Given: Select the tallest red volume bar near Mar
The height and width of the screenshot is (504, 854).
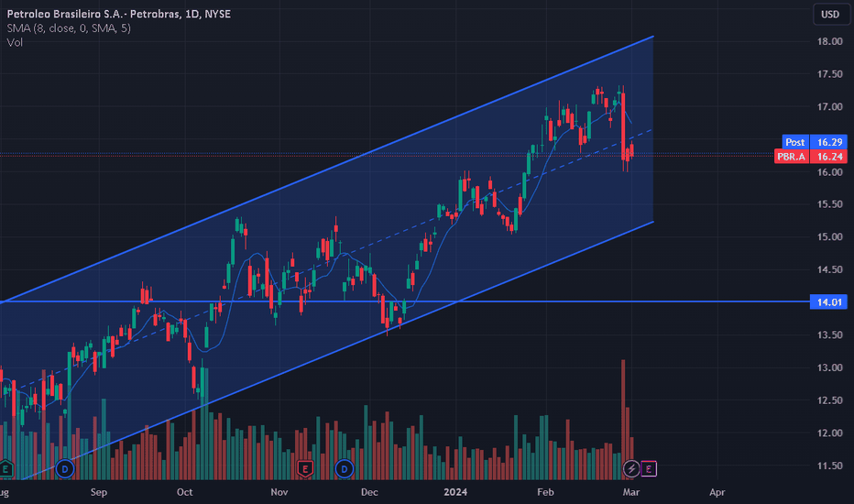Looking at the screenshot, I should [623, 420].
